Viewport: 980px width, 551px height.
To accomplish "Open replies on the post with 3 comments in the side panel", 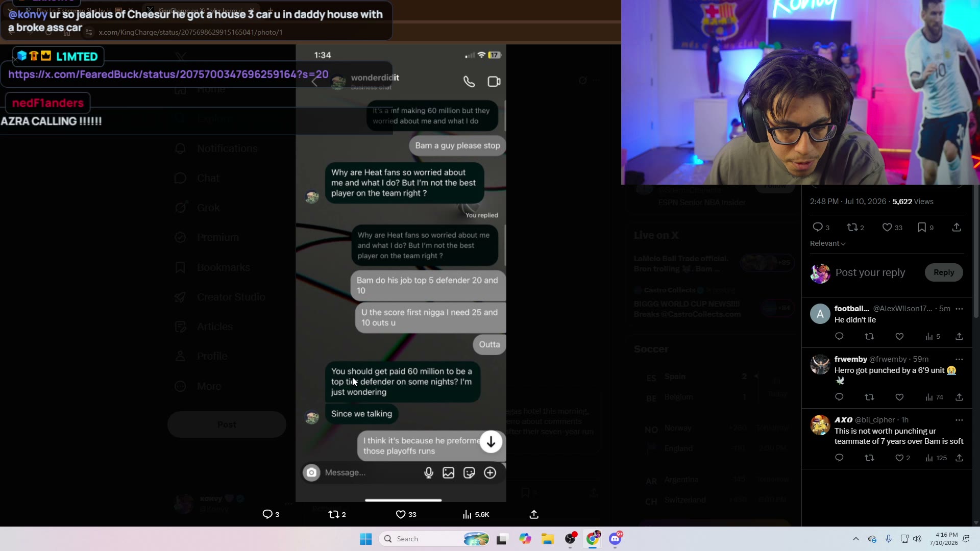I will pos(820,228).
